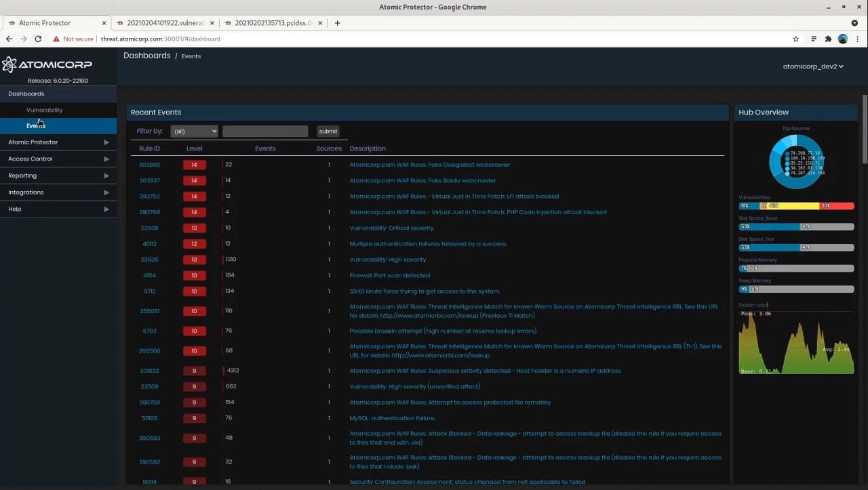Expand the Help sidebar menu
The width and height of the screenshot is (868, 490).
tap(58, 209)
